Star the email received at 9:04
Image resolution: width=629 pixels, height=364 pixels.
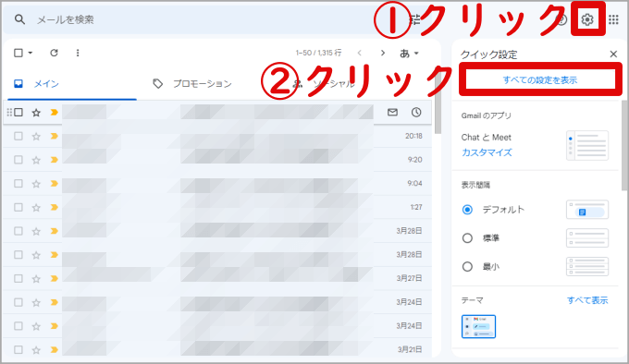pos(36,184)
